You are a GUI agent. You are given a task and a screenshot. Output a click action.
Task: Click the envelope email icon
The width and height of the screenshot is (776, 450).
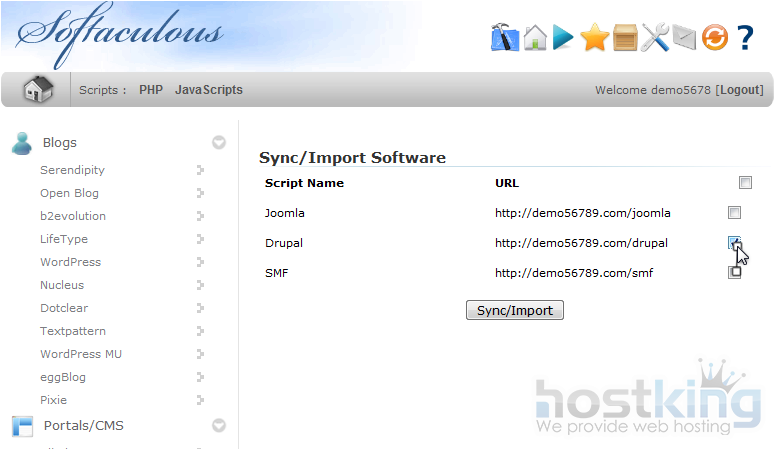(x=684, y=38)
